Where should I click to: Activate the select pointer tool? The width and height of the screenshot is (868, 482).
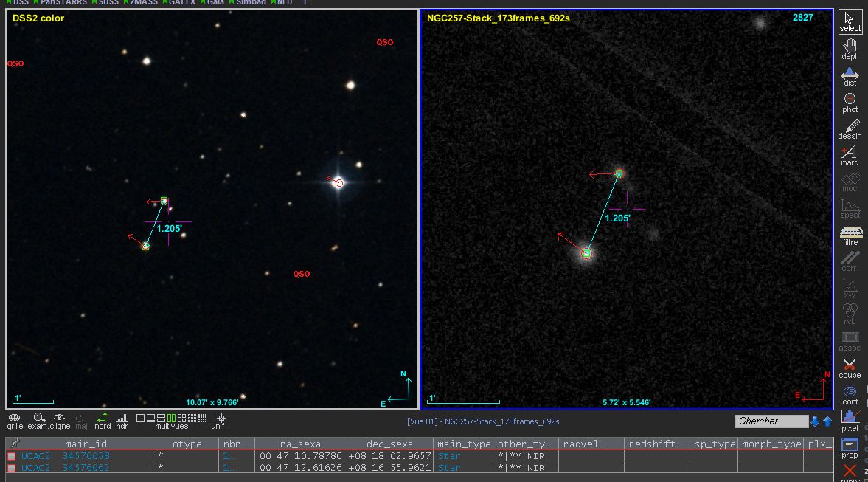(x=850, y=21)
